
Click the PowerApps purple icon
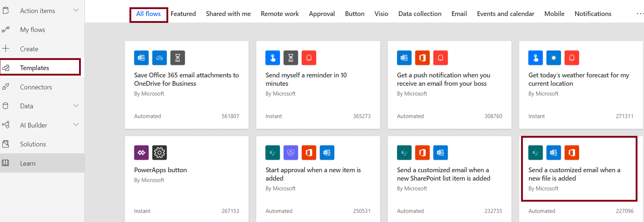click(141, 153)
